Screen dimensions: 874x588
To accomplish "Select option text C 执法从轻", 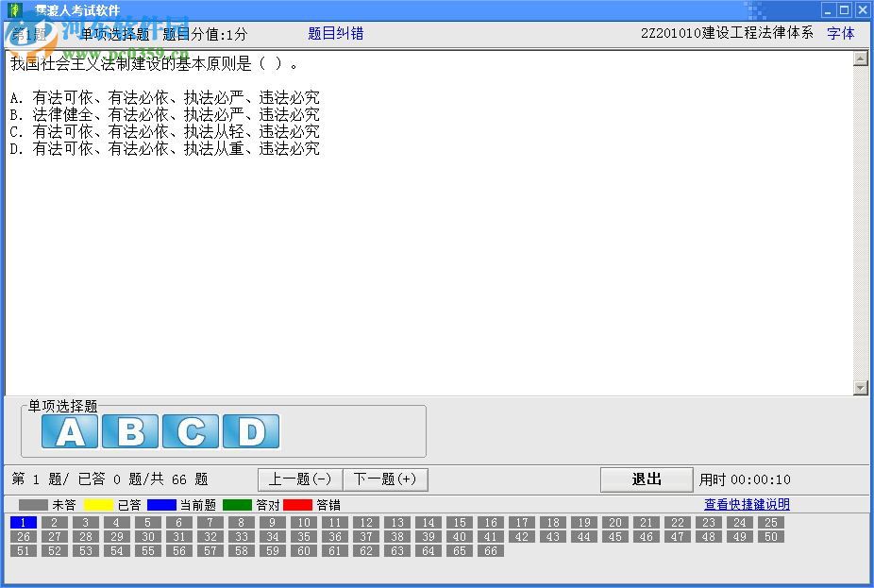I will tap(214, 131).
